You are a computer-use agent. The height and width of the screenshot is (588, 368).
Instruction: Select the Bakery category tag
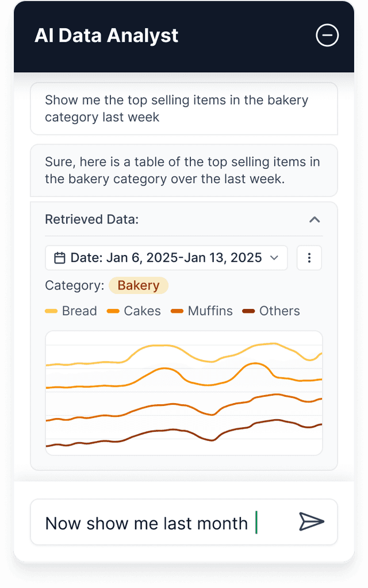[139, 285]
